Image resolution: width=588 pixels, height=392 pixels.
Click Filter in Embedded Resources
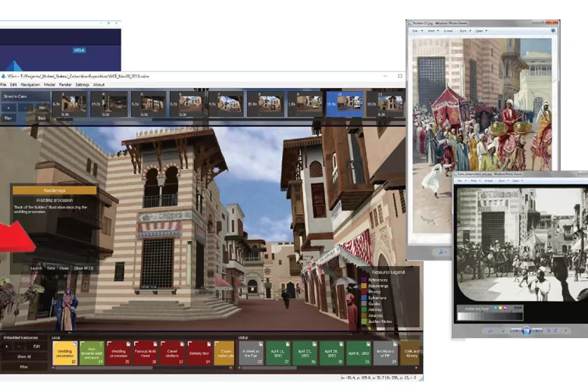coord(24,366)
